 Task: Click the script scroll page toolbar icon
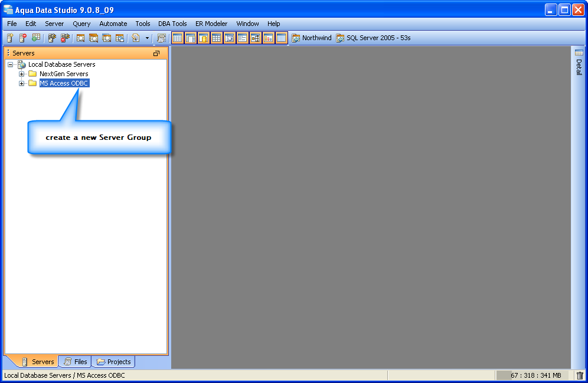[x=161, y=38]
